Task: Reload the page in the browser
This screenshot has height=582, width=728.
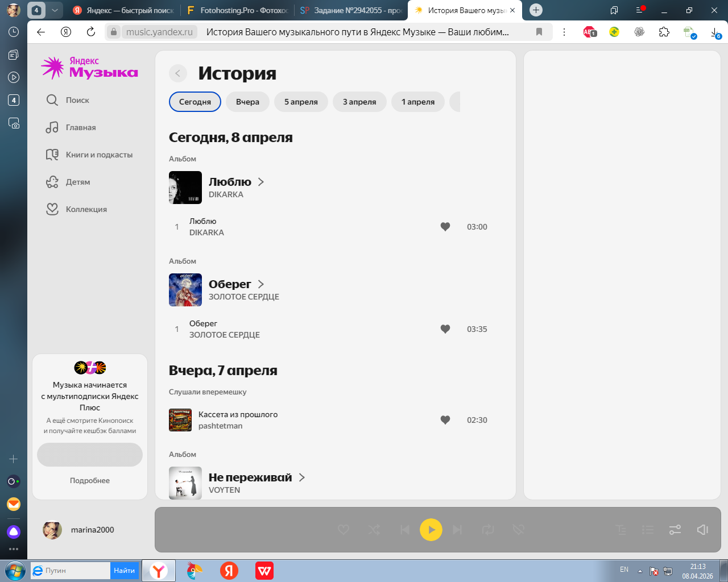Action: (x=91, y=32)
